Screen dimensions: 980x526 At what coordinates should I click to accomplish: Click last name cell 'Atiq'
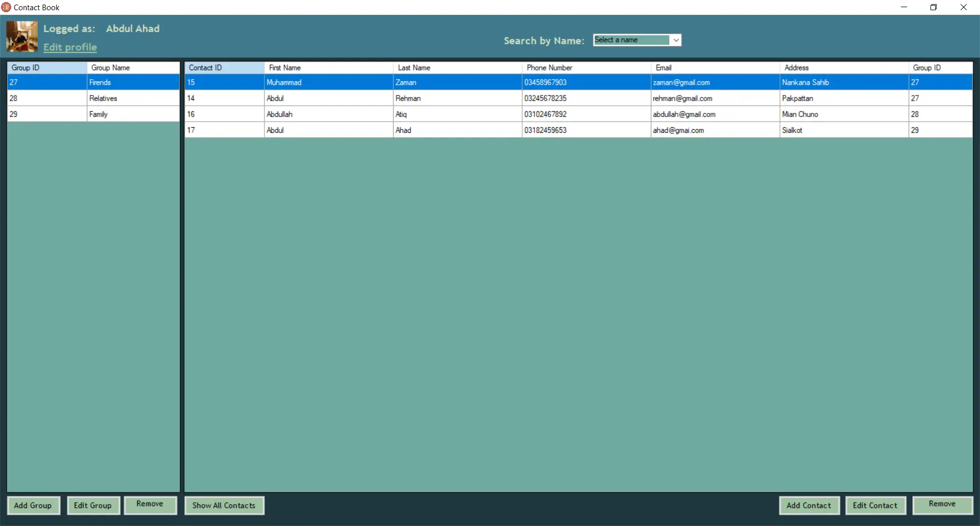coord(458,114)
